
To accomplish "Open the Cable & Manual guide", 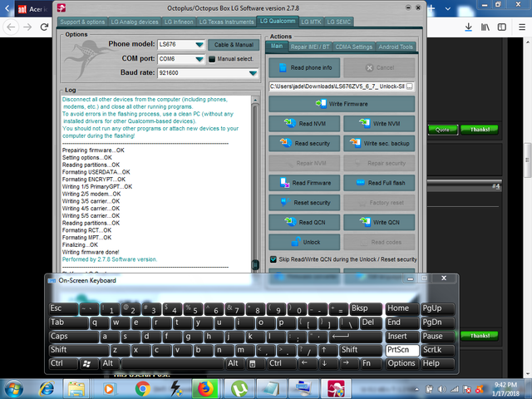I will coord(234,45).
